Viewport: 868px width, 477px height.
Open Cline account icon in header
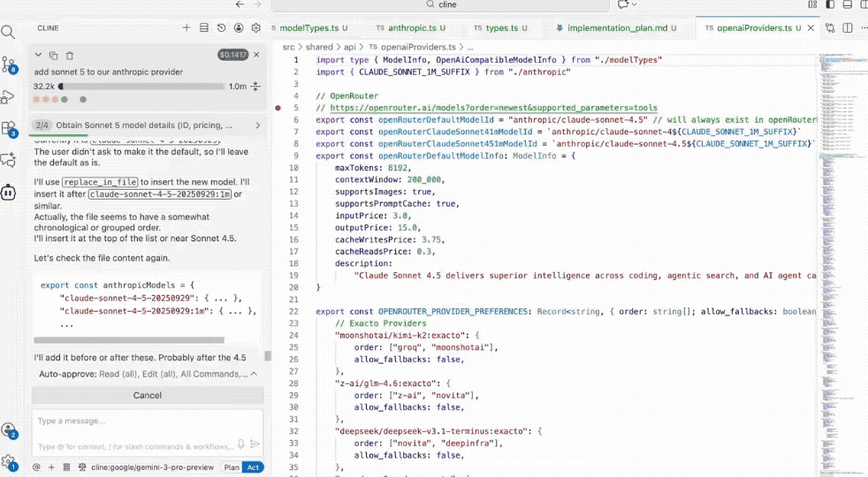(239, 27)
